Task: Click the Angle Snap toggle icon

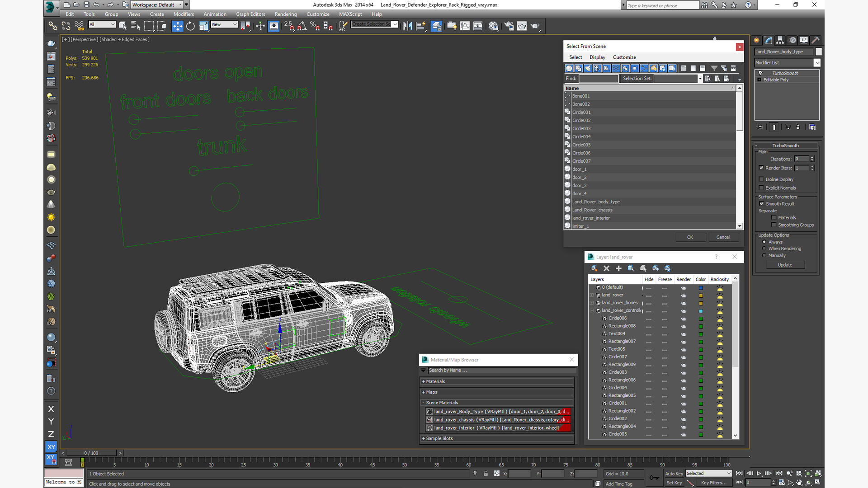Action: (302, 26)
